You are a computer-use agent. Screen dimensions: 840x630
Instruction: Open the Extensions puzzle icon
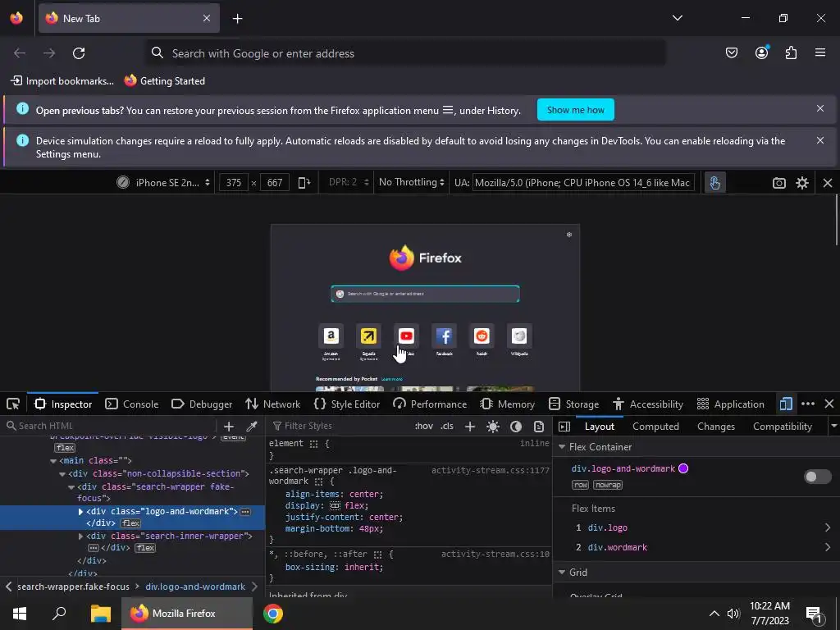(x=791, y=52)
